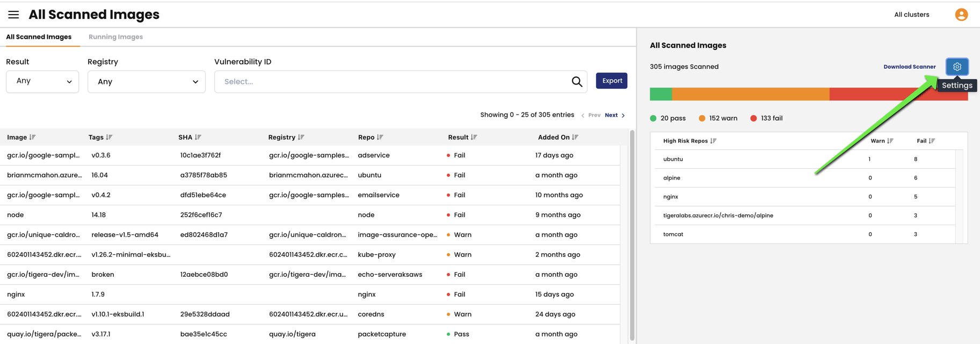Click the 133 fail legend item
The image size is (980, 344).
coord(766,118)
